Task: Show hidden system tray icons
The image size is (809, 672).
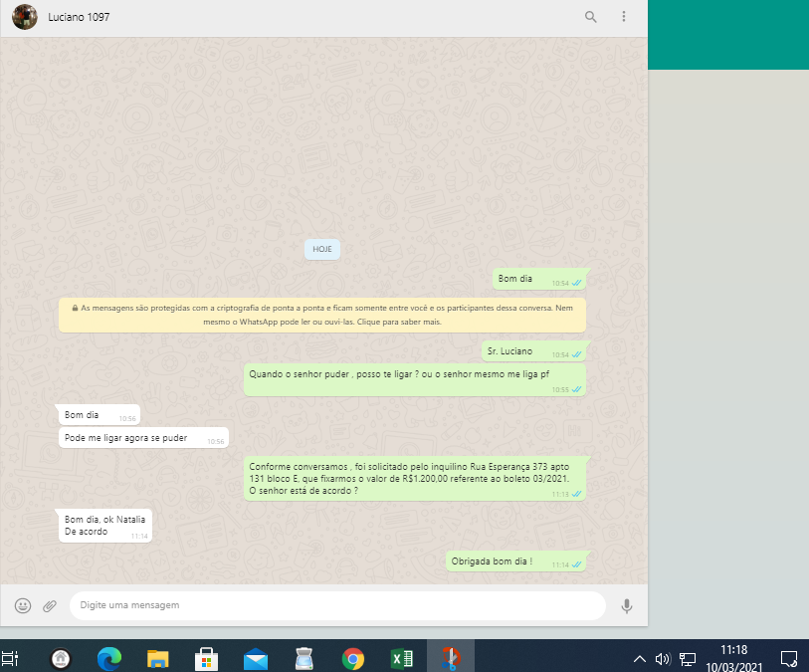Action: (641, 658)
